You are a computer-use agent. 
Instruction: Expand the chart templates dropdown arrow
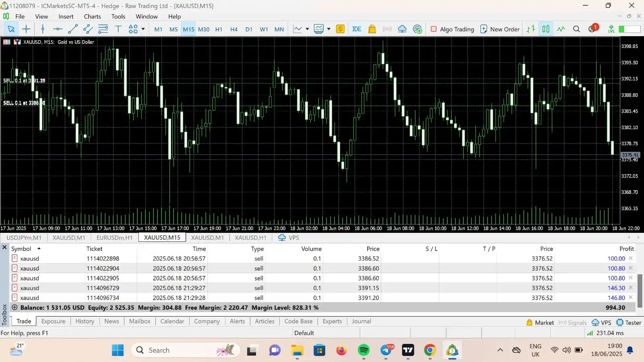click(x=329, y=29)
